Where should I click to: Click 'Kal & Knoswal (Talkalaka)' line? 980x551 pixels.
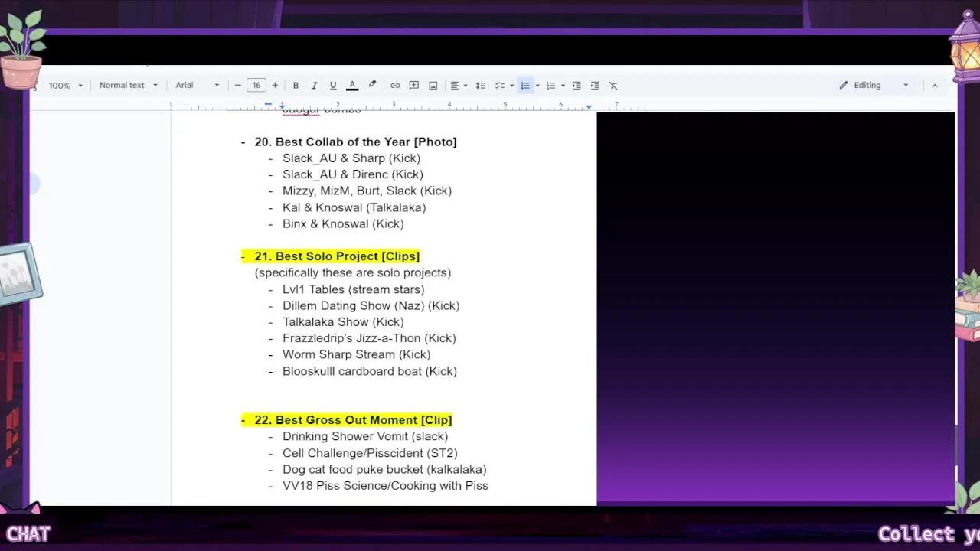tap(354, 207)
